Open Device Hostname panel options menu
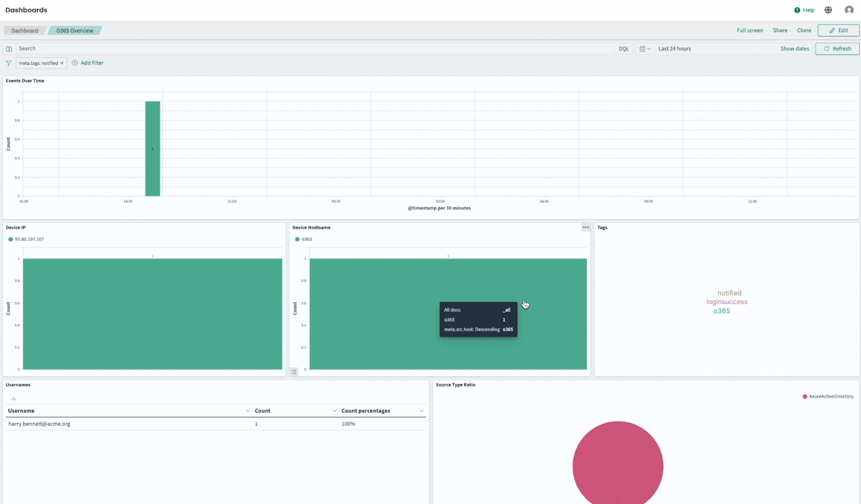 586,228
